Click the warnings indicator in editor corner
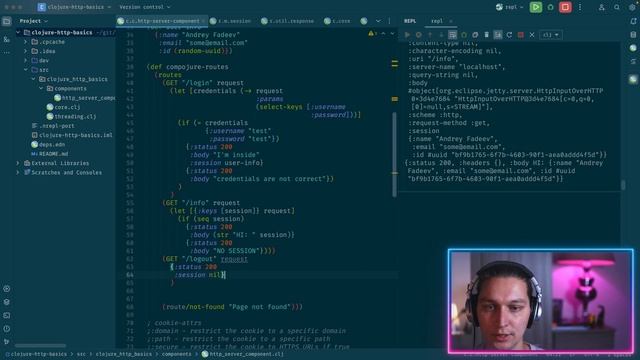Screen dimensions: 640x360 click(372, 33)
